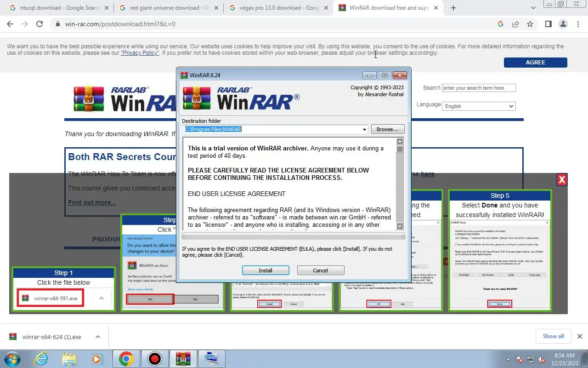Open the Chrome three-dot menu

[578, 24]
